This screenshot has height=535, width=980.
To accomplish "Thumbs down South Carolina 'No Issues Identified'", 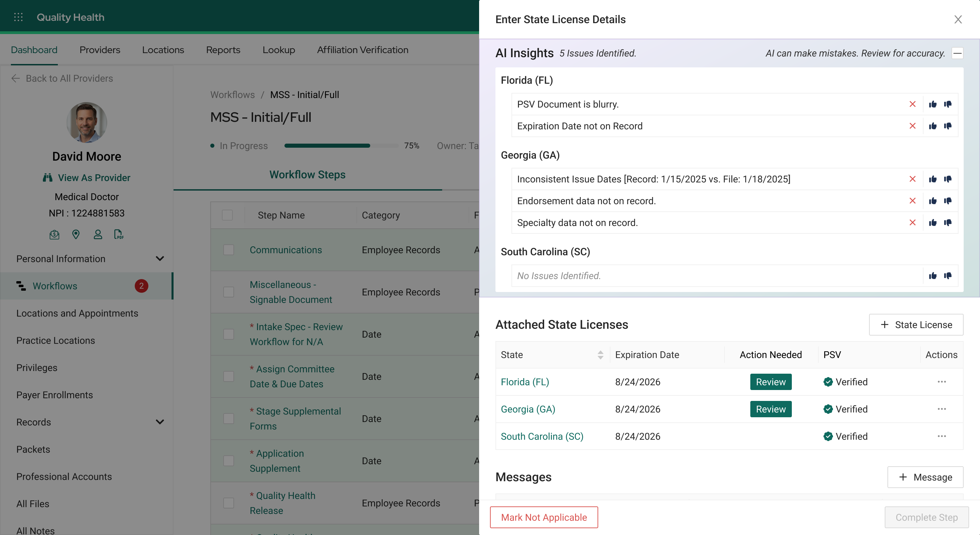I will pyautogui.click(x=948, y=276).
